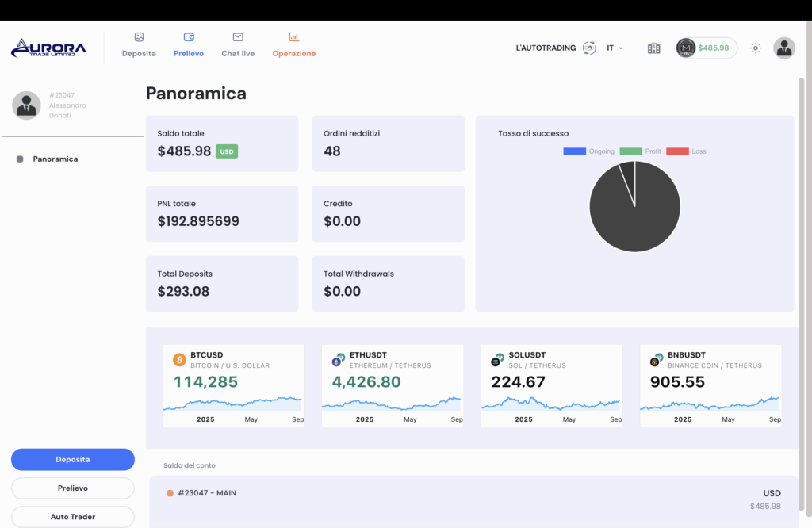Toggle the Ongoing legend in chart
The height and width of the screenshot is (528, 812).
(588, 151)
